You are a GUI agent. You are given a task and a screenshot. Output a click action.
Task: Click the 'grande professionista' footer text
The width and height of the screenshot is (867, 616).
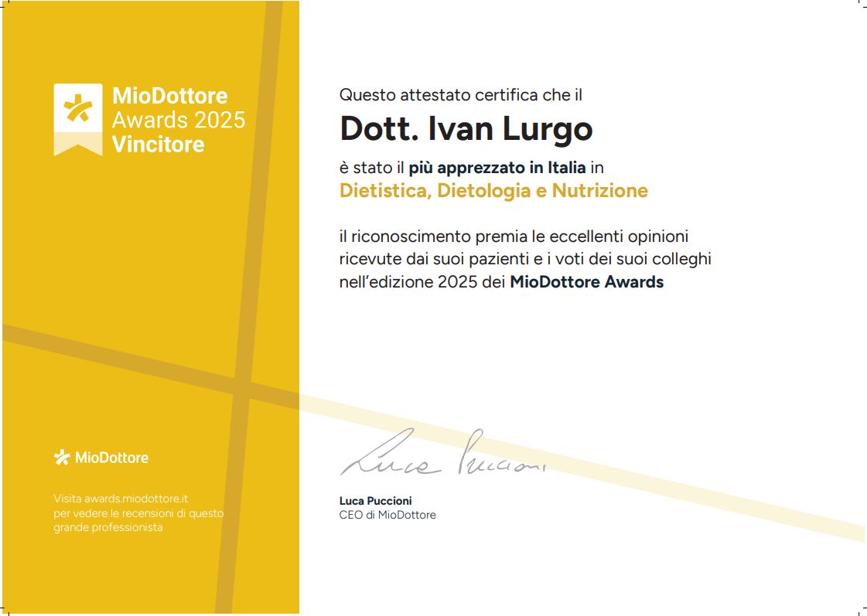[x=108, y=527]
